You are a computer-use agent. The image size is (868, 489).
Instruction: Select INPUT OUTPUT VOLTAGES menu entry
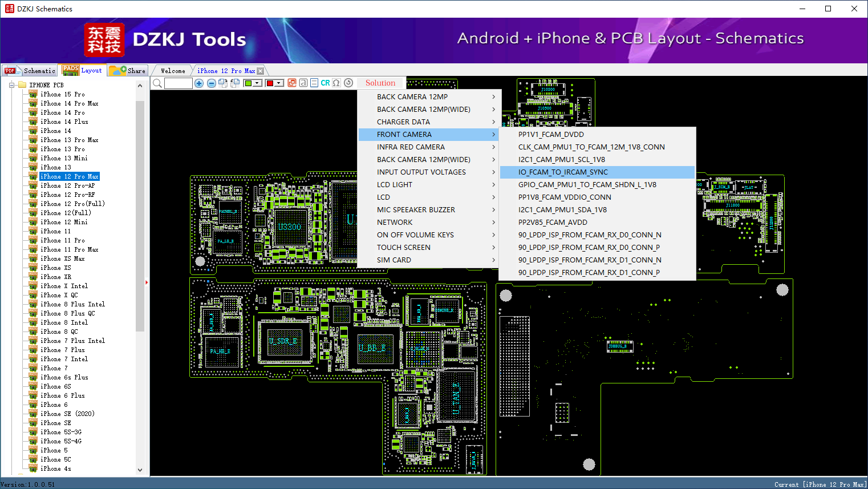tap(429, 172)
